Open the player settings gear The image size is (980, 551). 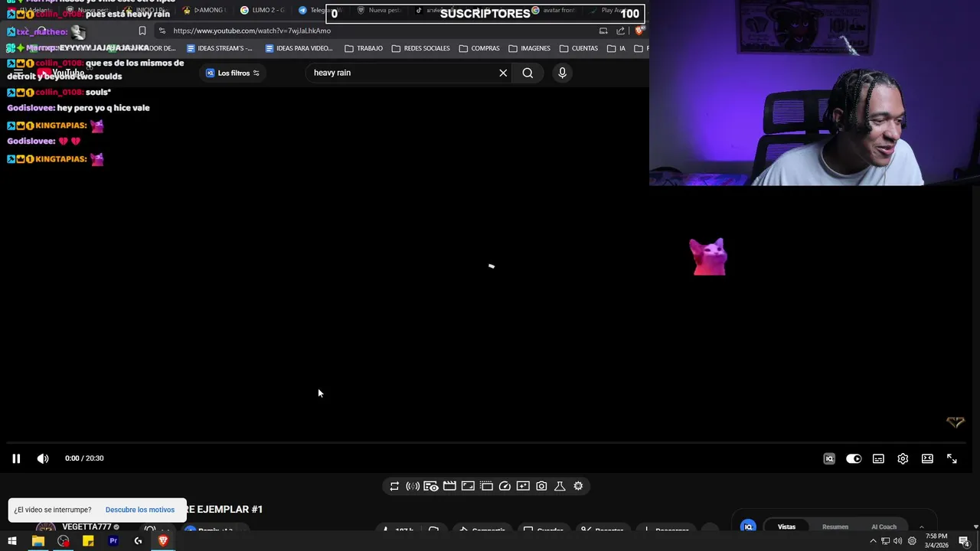click(903, 458)
